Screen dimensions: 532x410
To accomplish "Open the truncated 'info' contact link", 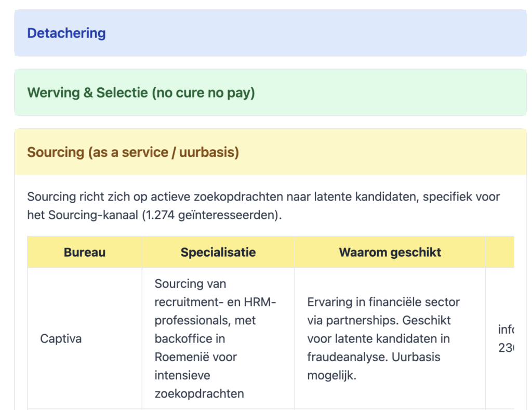I will tap(506, 329).
